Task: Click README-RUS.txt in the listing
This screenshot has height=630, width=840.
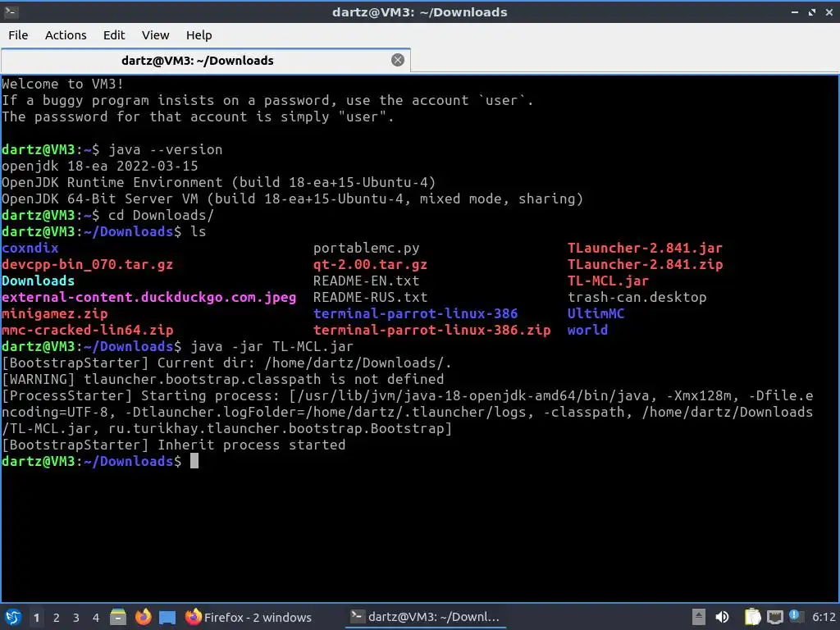Action: (370, 297)
